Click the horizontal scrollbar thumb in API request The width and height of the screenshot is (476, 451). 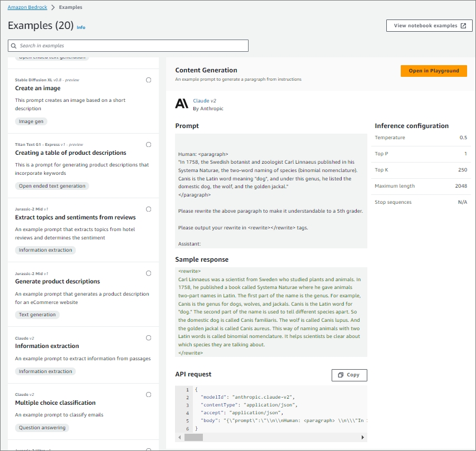pos(193,438)
